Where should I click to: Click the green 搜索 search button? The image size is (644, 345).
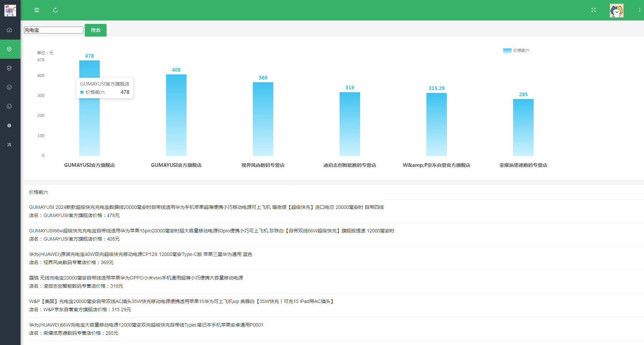click(96, 30)
